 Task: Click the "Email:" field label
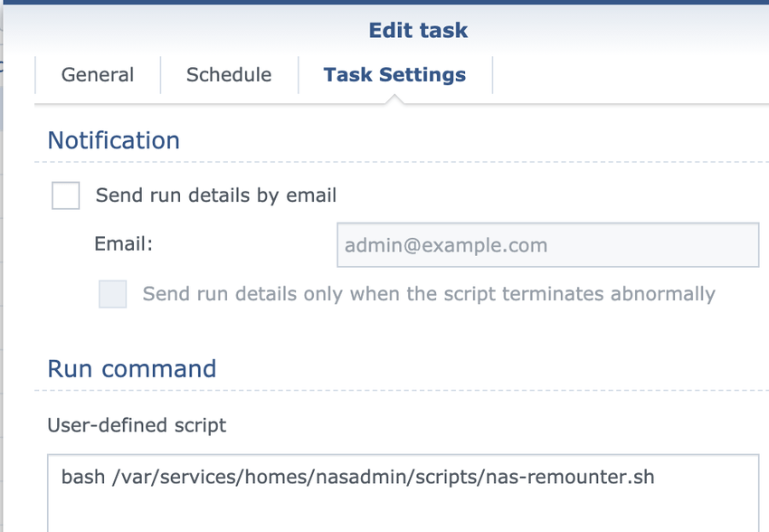124,244
